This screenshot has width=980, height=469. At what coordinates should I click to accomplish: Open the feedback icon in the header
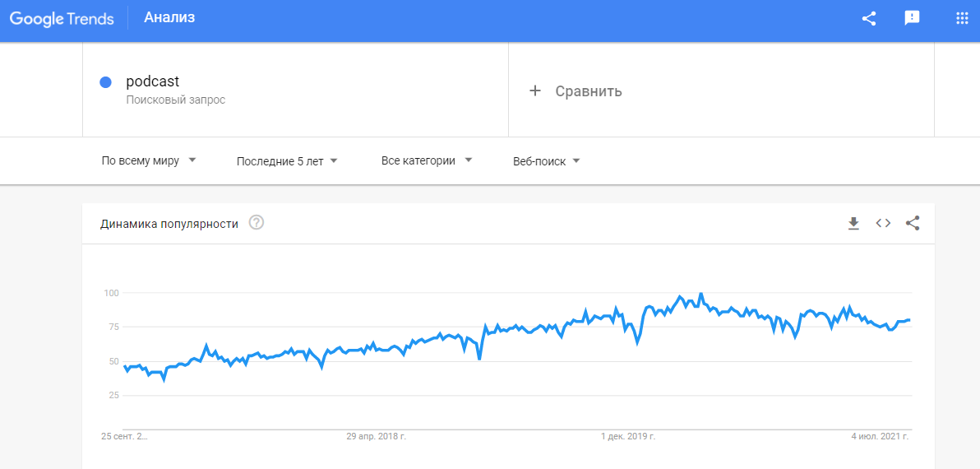click(x=912, y=19)
